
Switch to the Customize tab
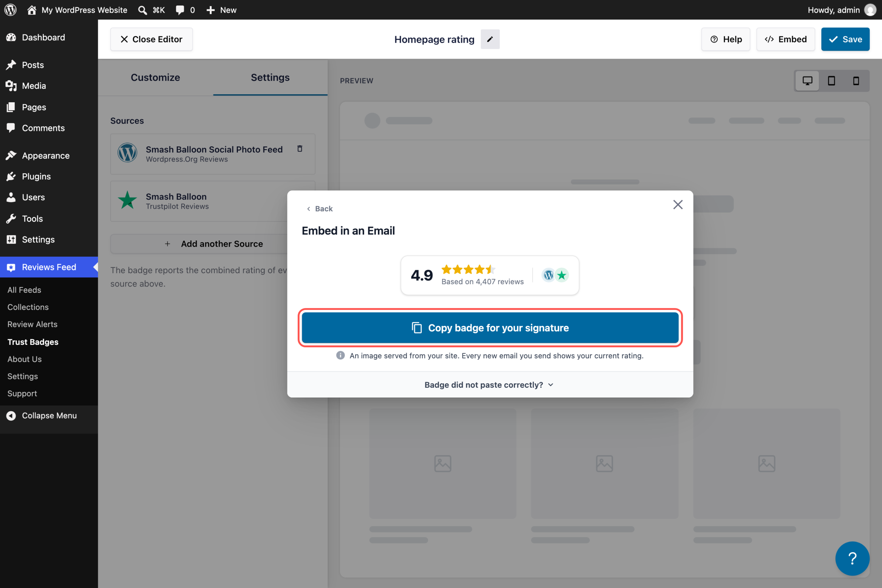pyautogui.click(x=155, y=77)
